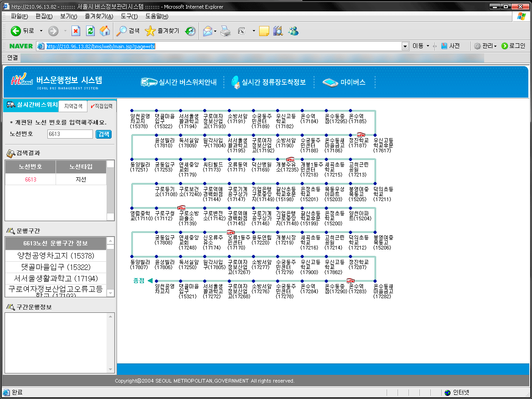Open the 도움말(H) menu
The width and height of the screenshot is (532, 399).
[157, 16]
